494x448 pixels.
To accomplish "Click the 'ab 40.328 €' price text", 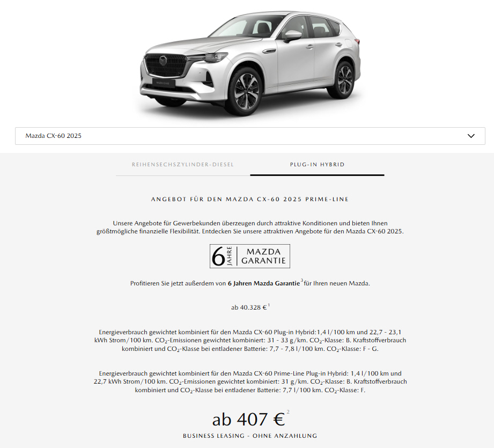I will [249, 307].
